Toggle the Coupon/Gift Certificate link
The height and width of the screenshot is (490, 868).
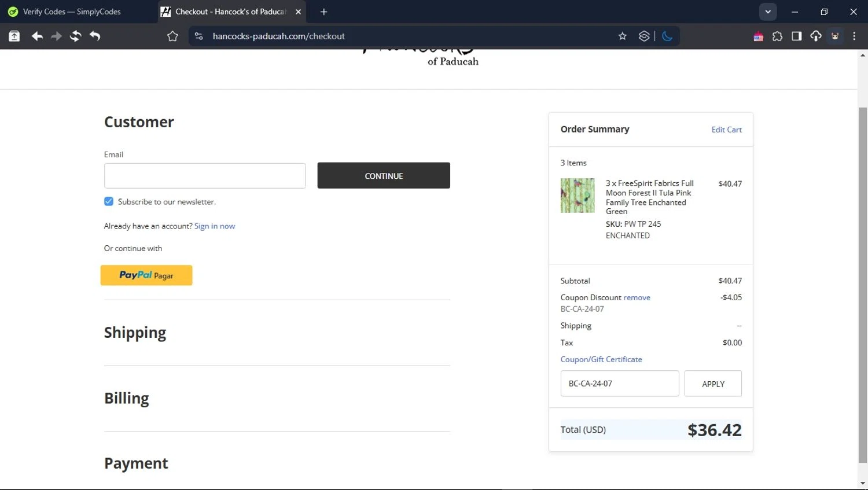tap(601, 359)
